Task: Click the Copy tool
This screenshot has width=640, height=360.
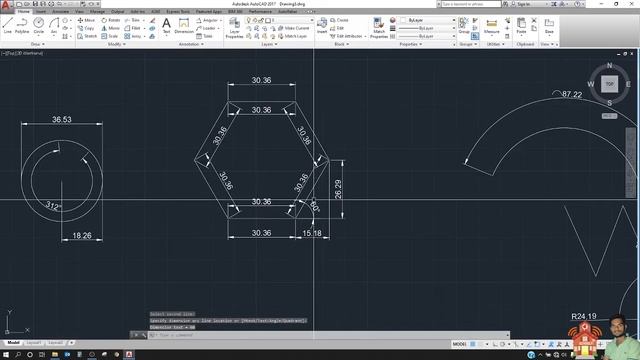Action: coord(86,28)
